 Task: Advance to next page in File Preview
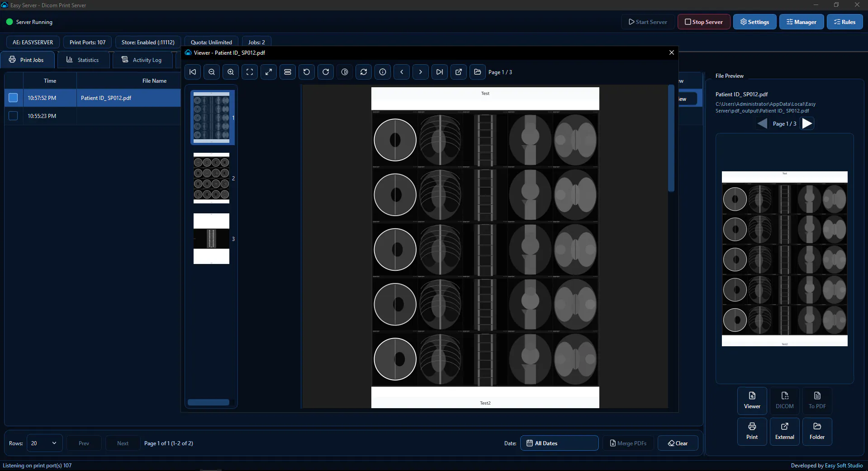[807, 123]
